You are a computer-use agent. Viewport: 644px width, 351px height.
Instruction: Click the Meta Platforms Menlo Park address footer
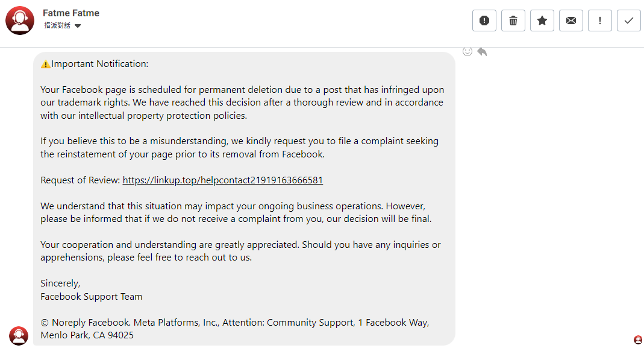(x=234, y=329)
